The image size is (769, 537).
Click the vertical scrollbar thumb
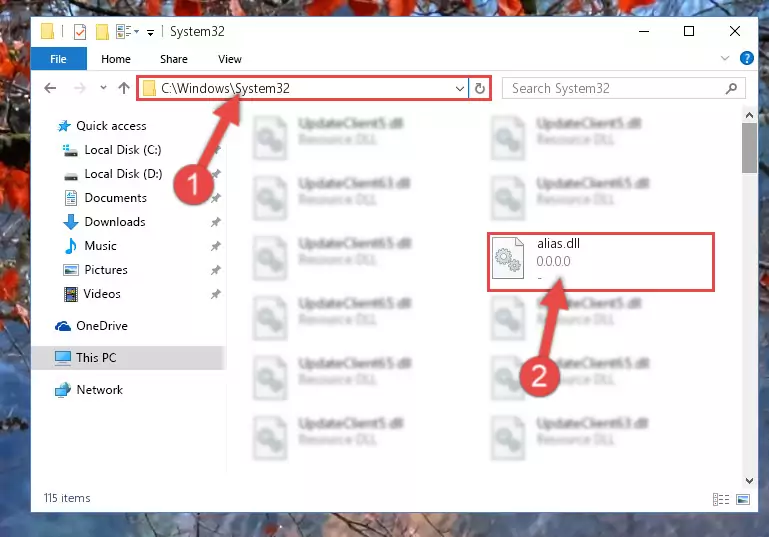[749, 148]
